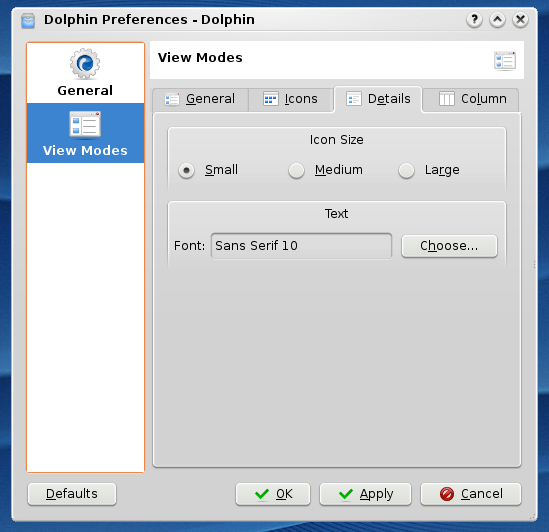Confirm preferences with OK
This screenshot has width=549, height=532.
point(273,494)
